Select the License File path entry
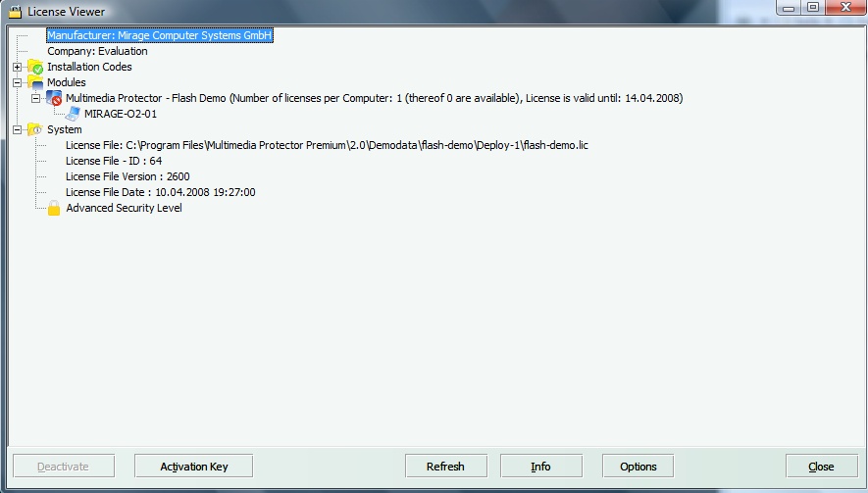 pos(327,145)
